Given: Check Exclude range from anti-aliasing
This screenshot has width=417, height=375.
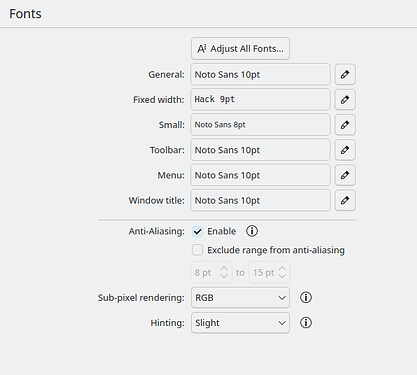Looking at the screenshot, I should pos(197,250).
